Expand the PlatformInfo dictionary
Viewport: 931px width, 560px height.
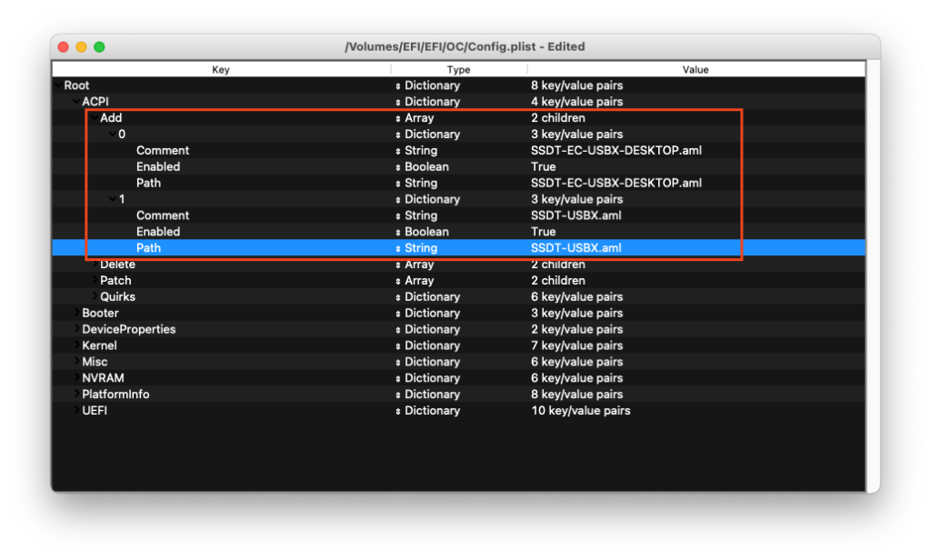coord(76,394)
